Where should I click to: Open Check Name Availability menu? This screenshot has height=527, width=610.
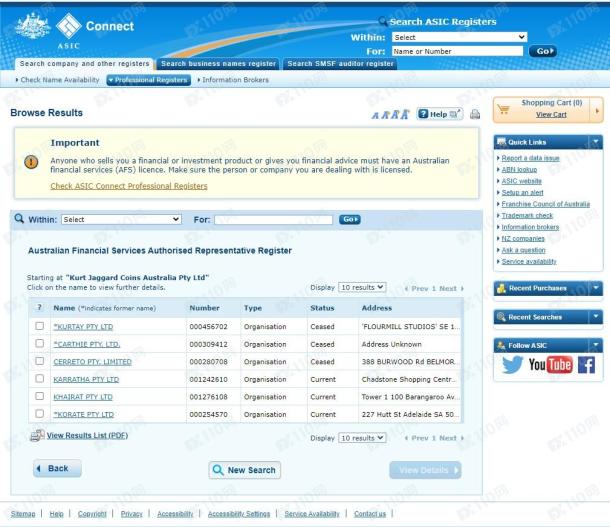click(58, 80)
